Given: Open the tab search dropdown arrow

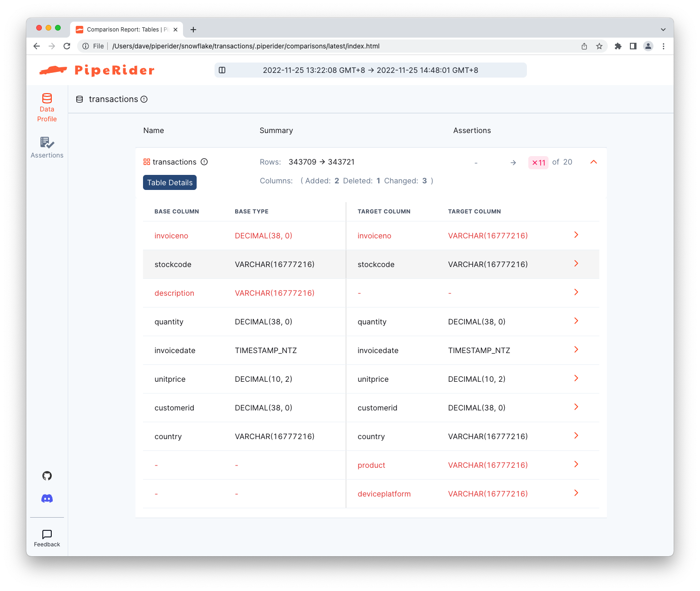Looking at the screenshot, I should pyautogui.click(x=663, y=29).
